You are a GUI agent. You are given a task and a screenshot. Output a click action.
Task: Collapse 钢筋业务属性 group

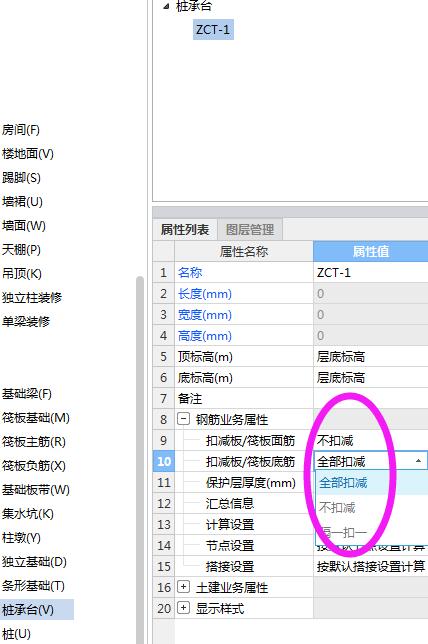(184, 419)
